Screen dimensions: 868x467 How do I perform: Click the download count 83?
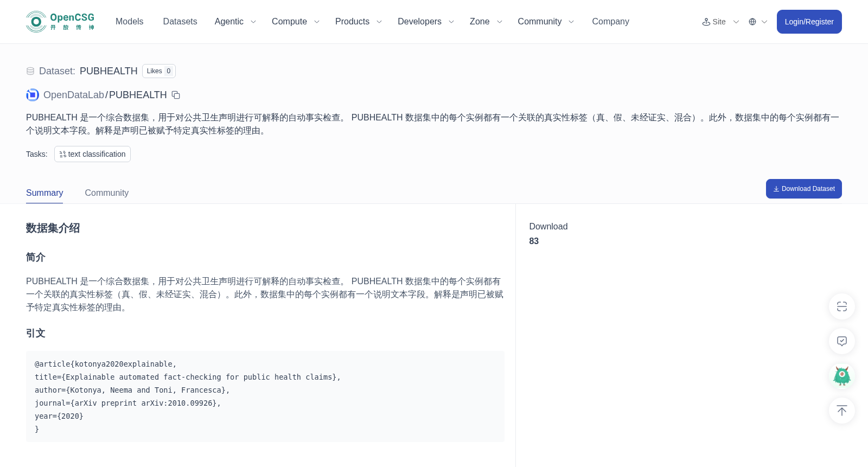[x=534, y=241]
